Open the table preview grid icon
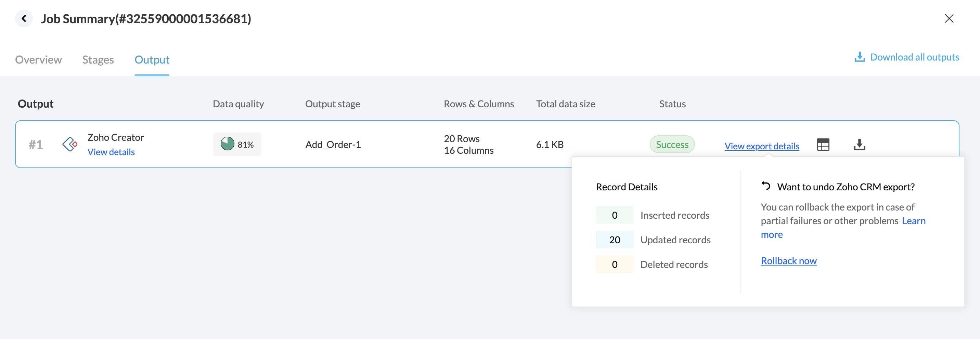Screen dimensions: 980x339 [x=823, y=145]
